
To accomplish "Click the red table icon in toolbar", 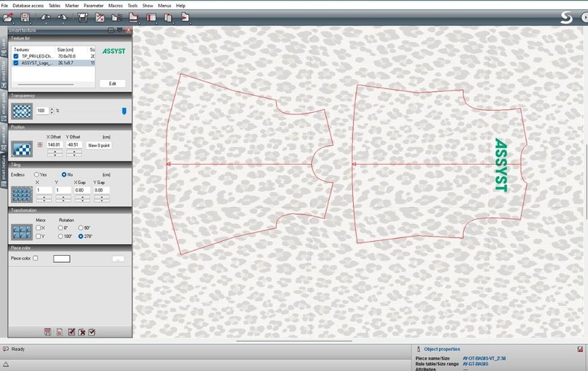I will [151, 17].
